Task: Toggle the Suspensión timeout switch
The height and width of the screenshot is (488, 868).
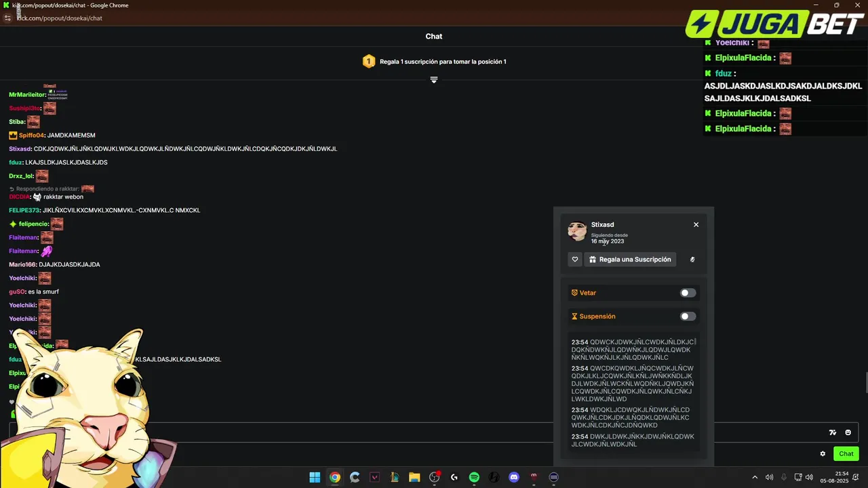Action: point(688,317)
